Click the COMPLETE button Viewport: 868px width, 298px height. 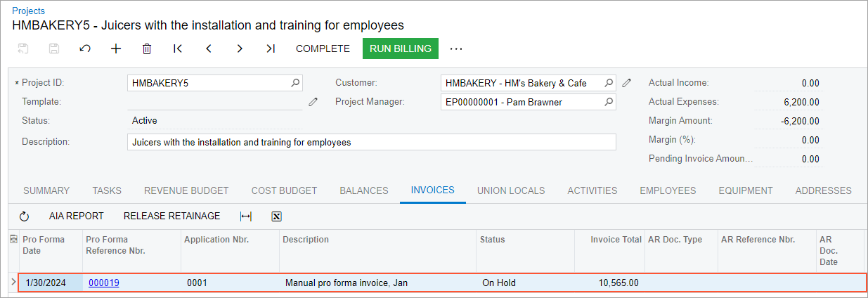(x=323, y=48)
